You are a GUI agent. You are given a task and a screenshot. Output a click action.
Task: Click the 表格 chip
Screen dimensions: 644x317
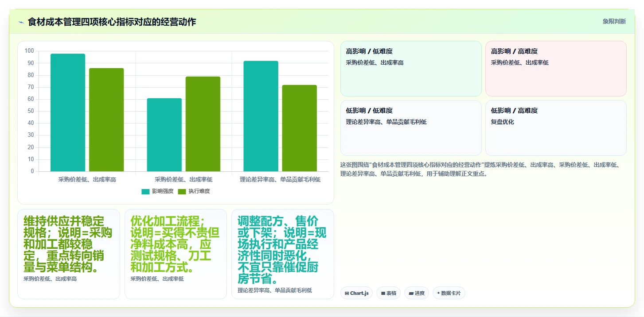tap(388, 293)
